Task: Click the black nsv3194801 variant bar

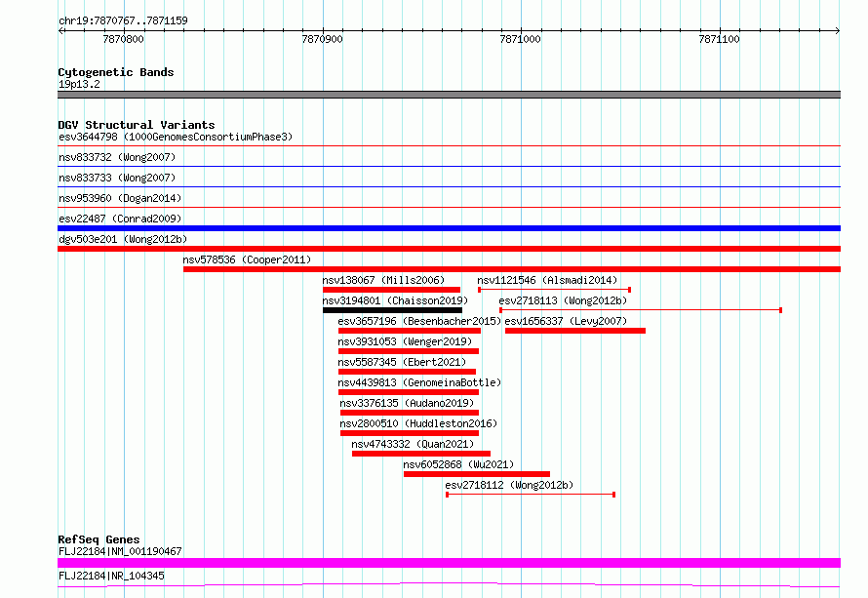Action: coord(392,310)
